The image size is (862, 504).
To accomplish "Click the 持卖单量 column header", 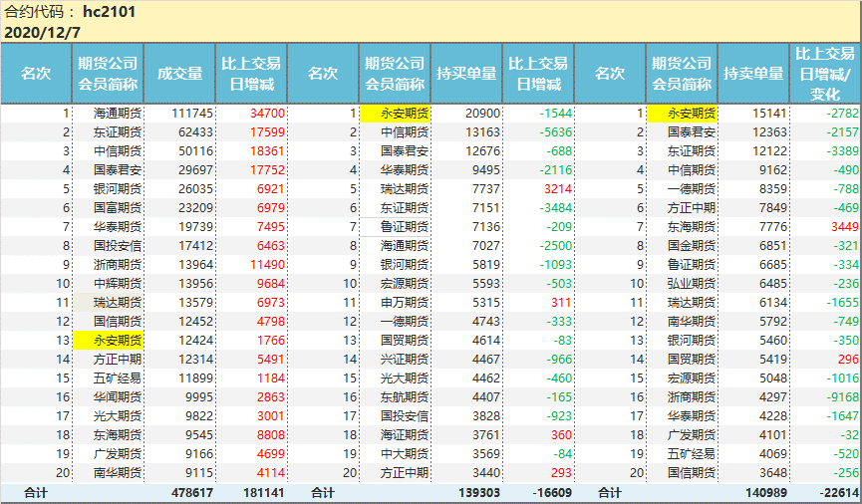I will 753,73.
